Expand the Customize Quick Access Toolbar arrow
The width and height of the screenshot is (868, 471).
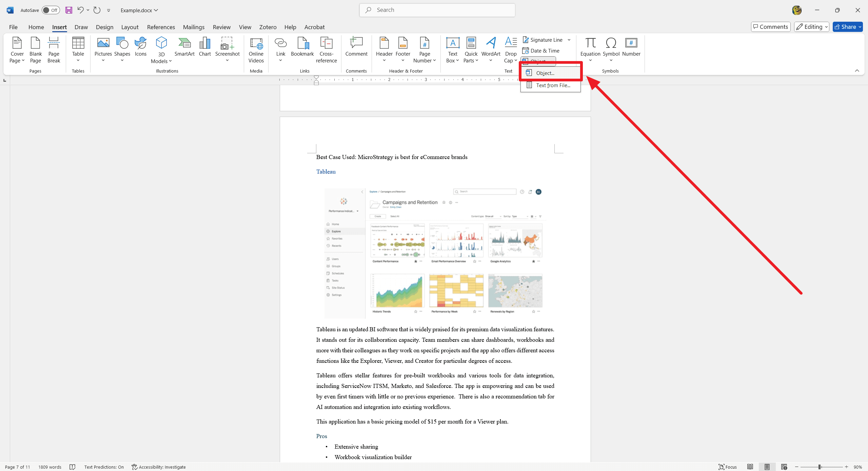pyautogui.click(x=108, y=10)
